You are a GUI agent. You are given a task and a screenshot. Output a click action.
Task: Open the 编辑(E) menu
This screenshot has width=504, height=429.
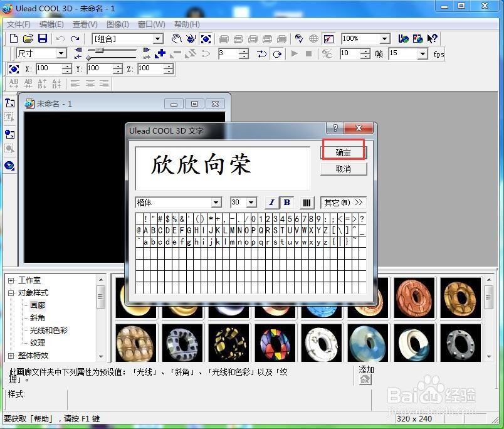coord(51,24)
